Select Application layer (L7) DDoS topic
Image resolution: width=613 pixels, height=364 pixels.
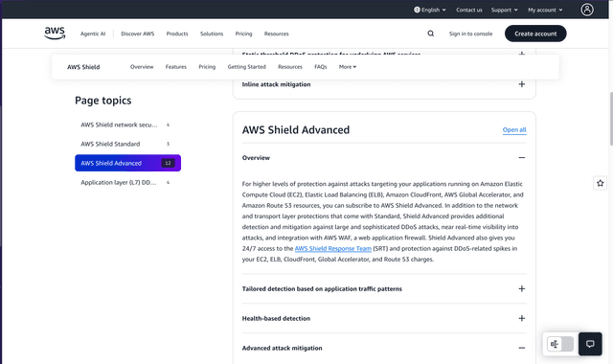click(x=127, y=182)
